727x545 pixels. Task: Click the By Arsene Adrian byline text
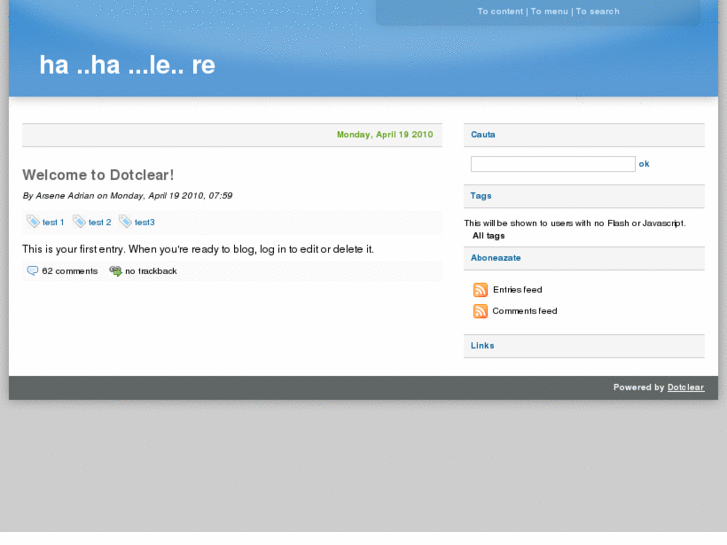pos(128,196)
